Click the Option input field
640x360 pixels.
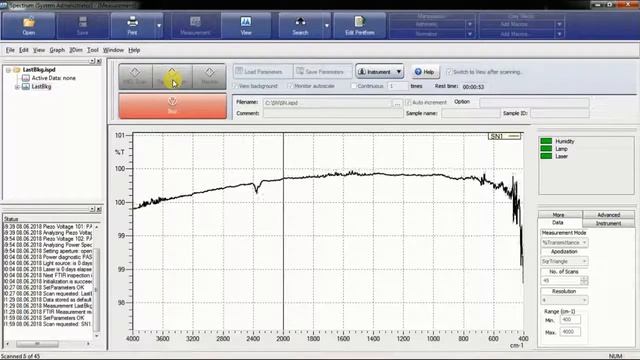534,102
